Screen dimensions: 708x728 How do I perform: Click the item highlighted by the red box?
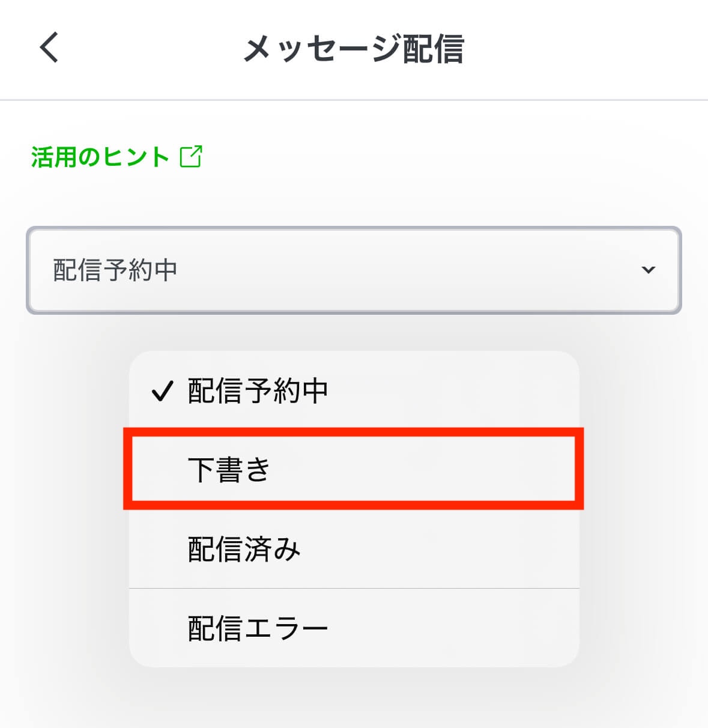[353, 469]
